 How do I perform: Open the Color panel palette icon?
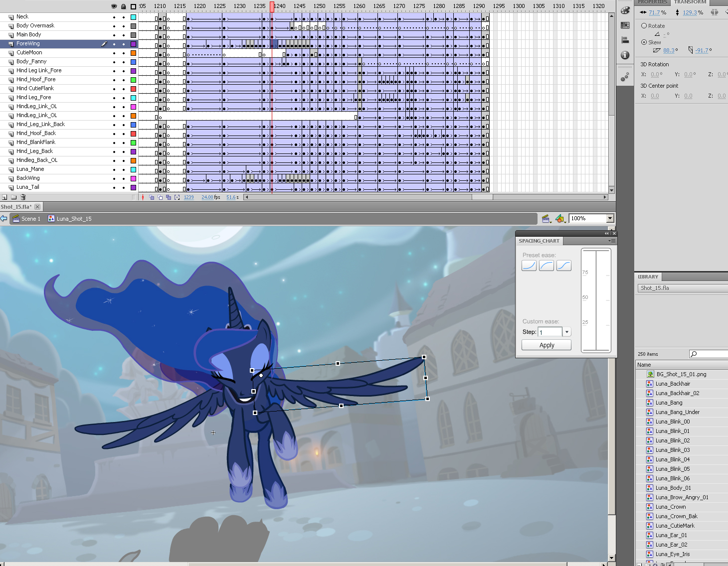tap(625, 10)
